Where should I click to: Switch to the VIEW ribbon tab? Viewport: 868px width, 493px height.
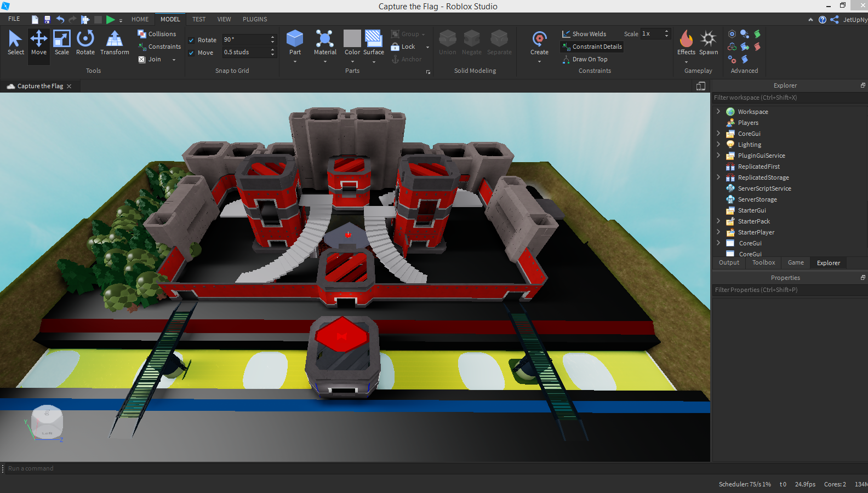pos(224,19)
